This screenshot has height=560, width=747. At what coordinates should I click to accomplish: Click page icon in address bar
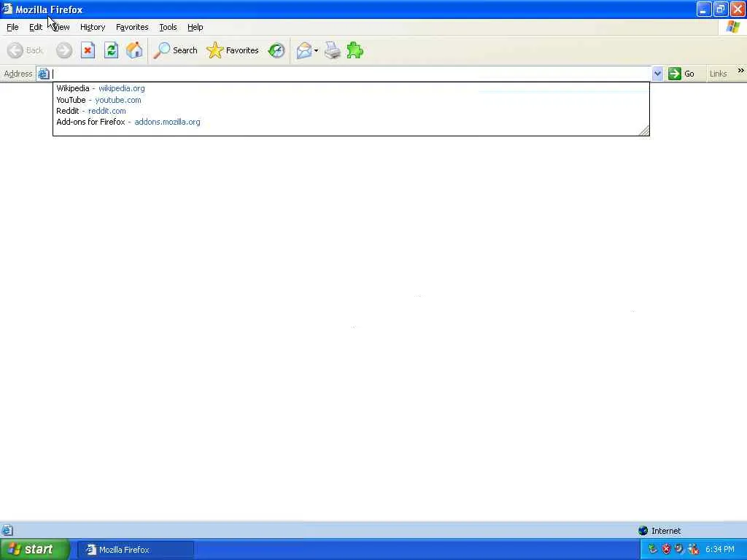tap(43, 74)
